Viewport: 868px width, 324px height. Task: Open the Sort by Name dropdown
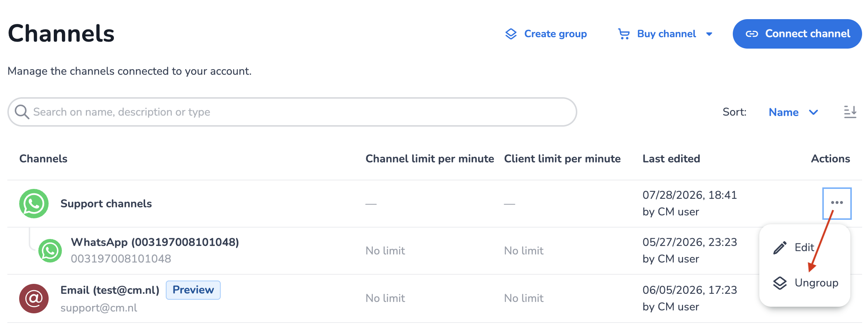coord(794,112)
